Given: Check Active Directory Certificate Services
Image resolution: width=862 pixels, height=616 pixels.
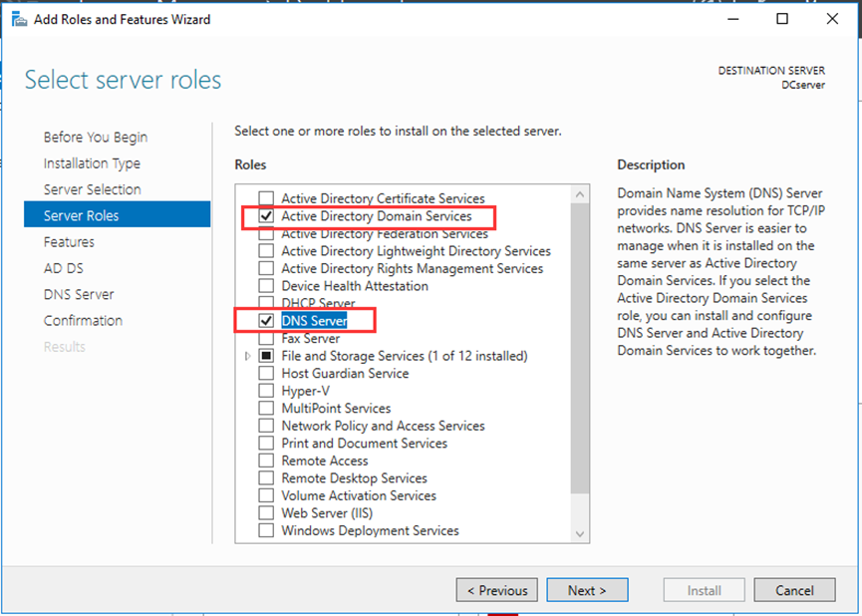Looking at the screenshot, I should tap(265, 197).
